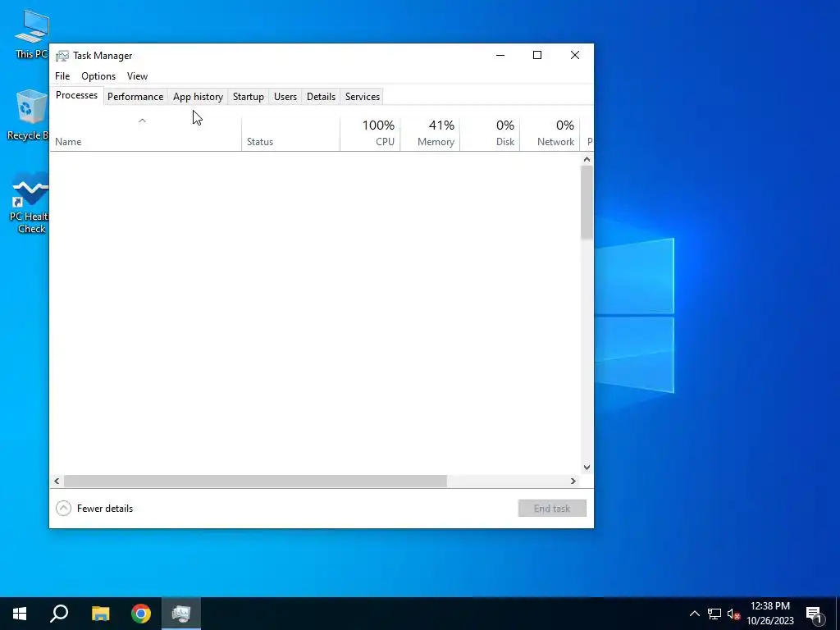840x630 pixels.
Task: Select the This PC desktop icon
Action: pyautogui.click(x=31, y=34)
